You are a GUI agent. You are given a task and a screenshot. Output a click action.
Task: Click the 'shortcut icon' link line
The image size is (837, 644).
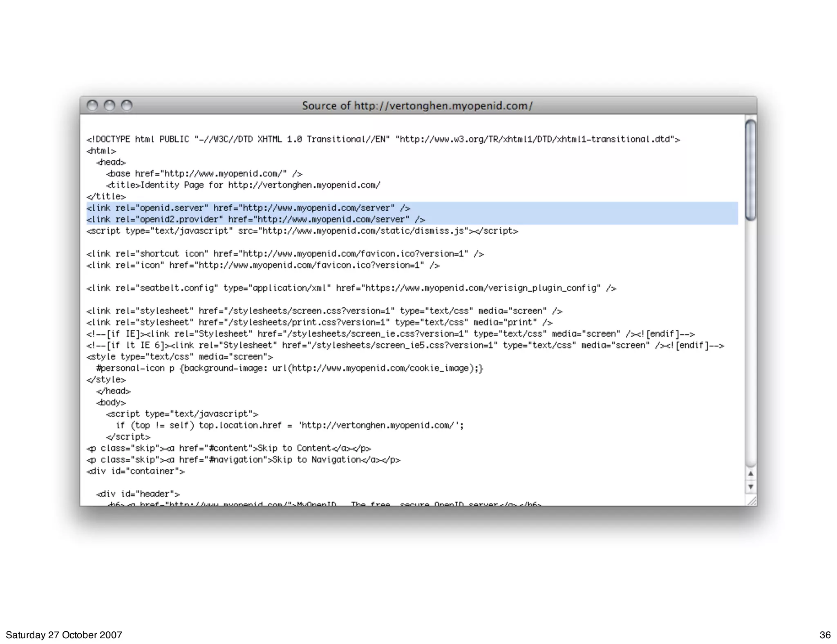coord(285,254)
